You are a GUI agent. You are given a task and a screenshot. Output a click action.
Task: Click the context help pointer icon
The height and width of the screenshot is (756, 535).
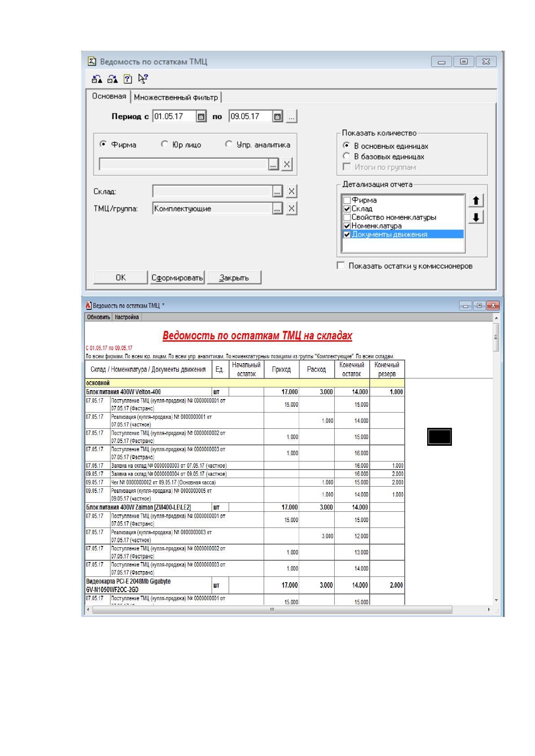point(143,79)
